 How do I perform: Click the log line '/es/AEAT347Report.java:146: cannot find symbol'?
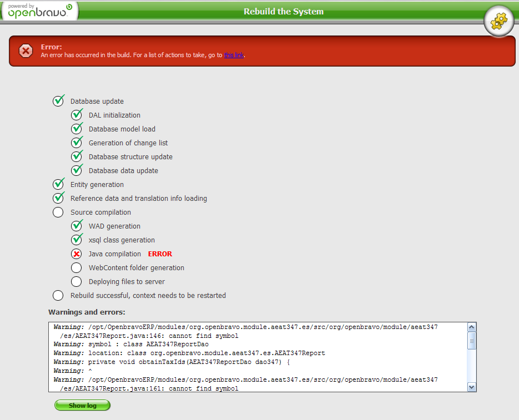click(x=149, y=336)
